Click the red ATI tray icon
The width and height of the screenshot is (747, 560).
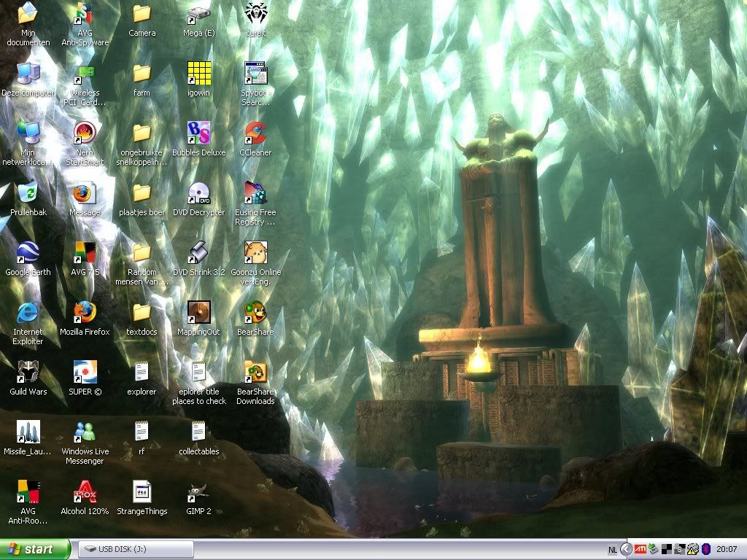point(640,550)
